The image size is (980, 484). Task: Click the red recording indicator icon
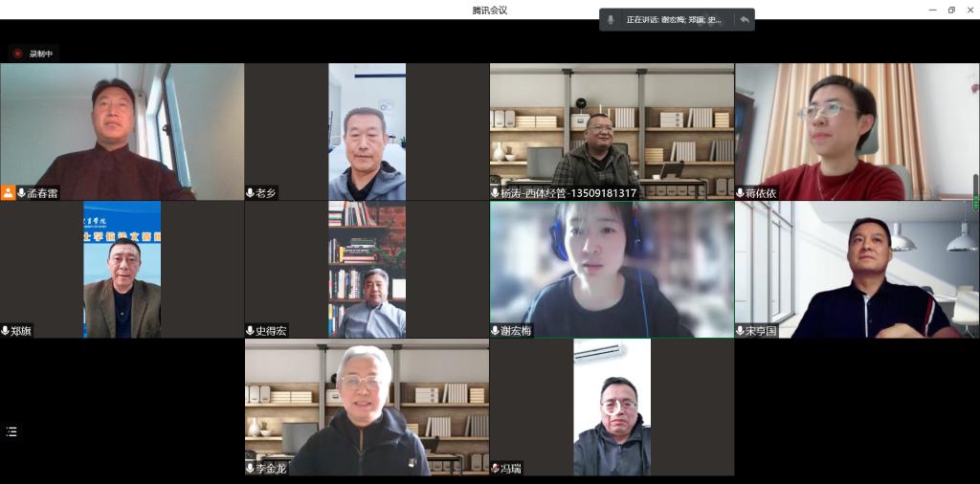[17, 54]
